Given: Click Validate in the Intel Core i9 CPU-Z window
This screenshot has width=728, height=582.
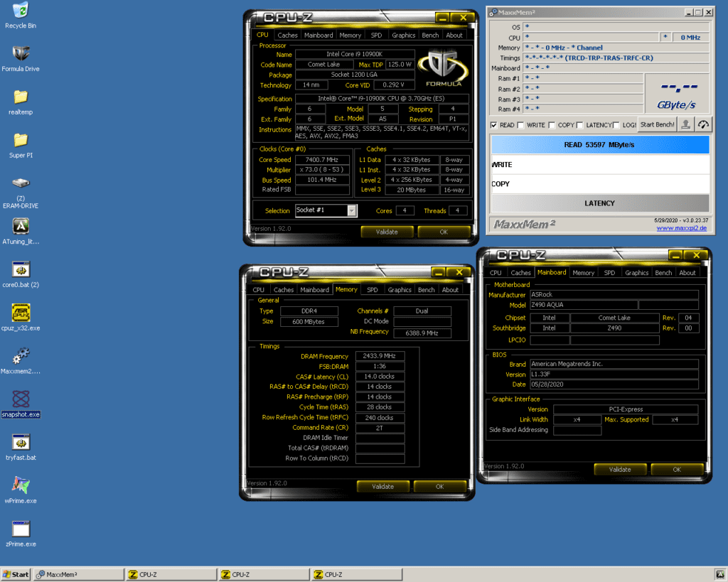Looking at the screenshot, I should (x=387, y=232).
